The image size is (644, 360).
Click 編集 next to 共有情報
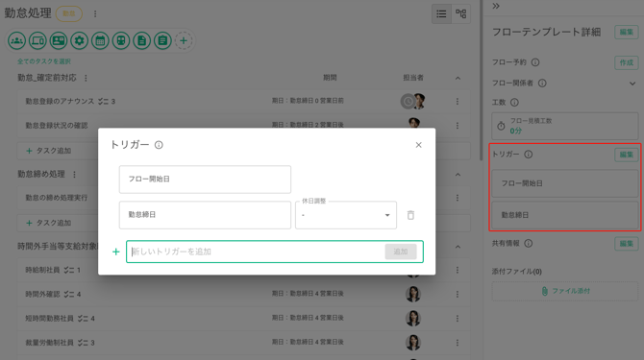click(x=627, y=244)
